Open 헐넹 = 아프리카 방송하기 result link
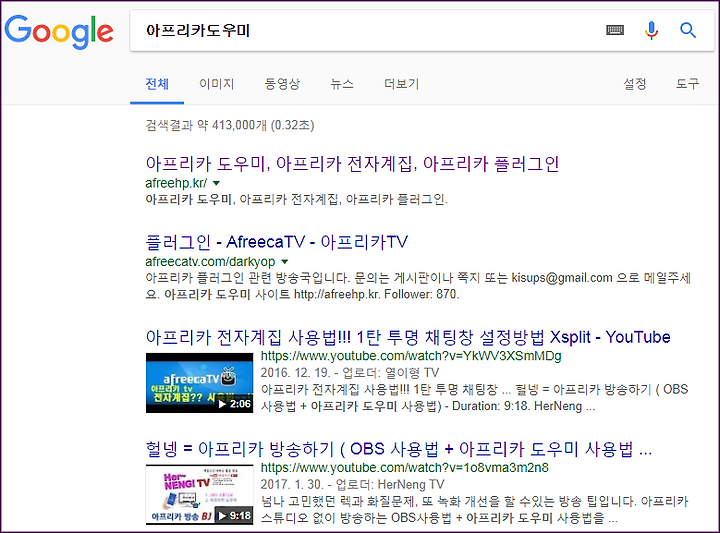 pos(399,449)
